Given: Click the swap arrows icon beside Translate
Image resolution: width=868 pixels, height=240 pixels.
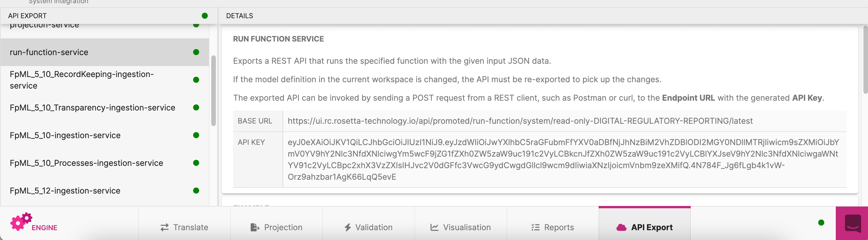Looking at the screenshot, I should [x=164, y=227].
